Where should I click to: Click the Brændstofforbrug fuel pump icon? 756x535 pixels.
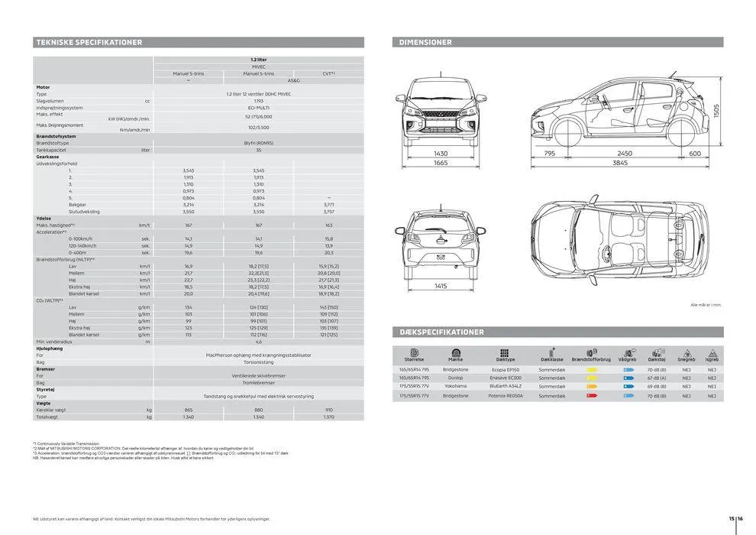(593, 352)
